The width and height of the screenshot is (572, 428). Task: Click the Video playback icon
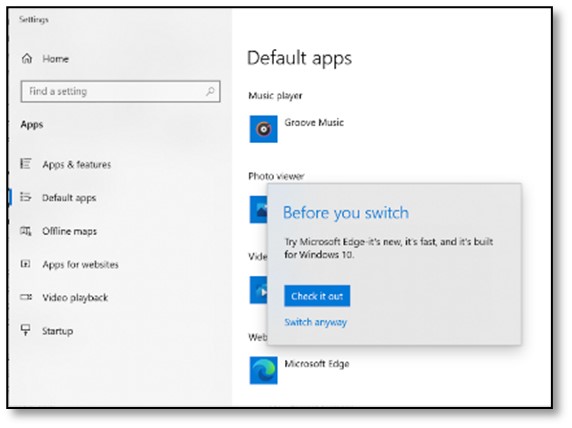click(26, 297)
